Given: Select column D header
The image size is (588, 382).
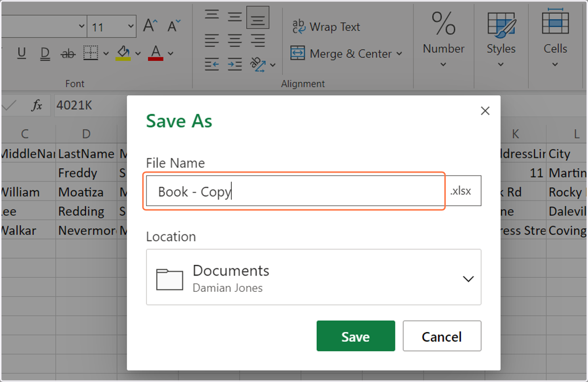Looking at the screenshot, I should [86, 134].
